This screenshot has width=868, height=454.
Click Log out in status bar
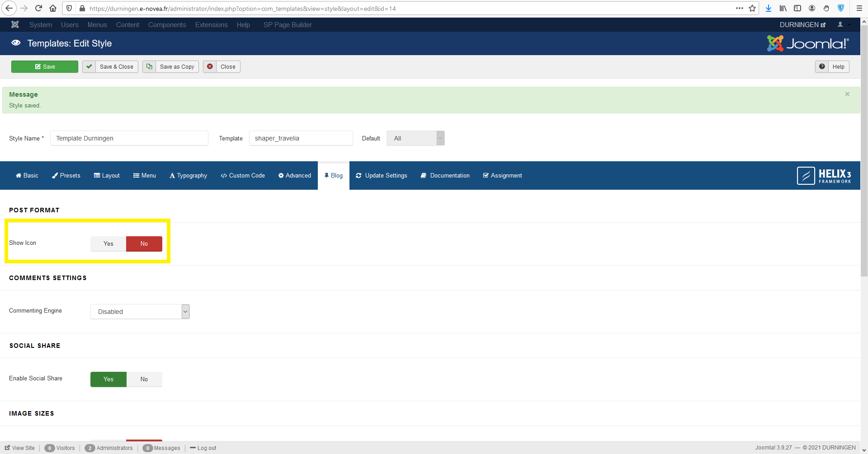pos(203,448)
